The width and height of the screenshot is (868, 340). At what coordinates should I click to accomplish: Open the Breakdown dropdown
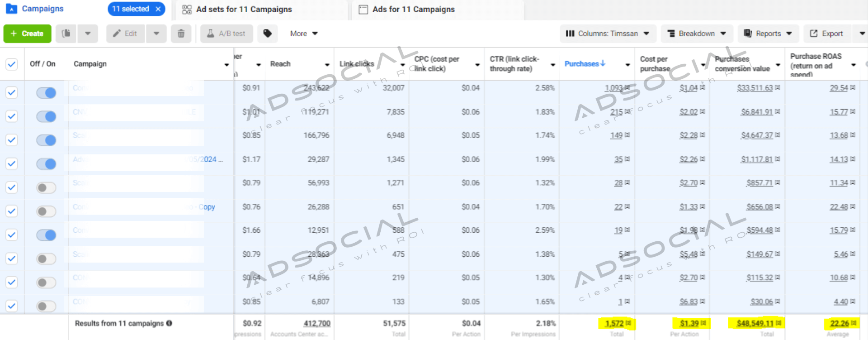tap(696, 34)
